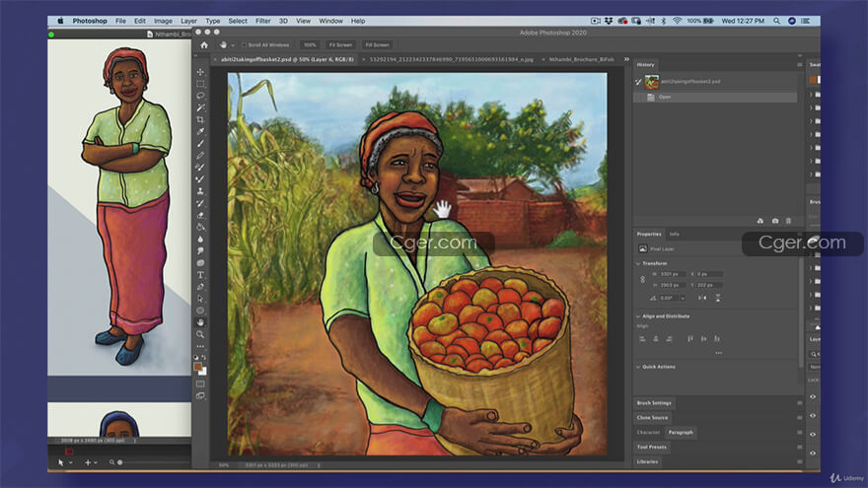This screenshot has height=488, width=868.
Task: Click flip horizontal button in Transform
Action: pos(702,298)
